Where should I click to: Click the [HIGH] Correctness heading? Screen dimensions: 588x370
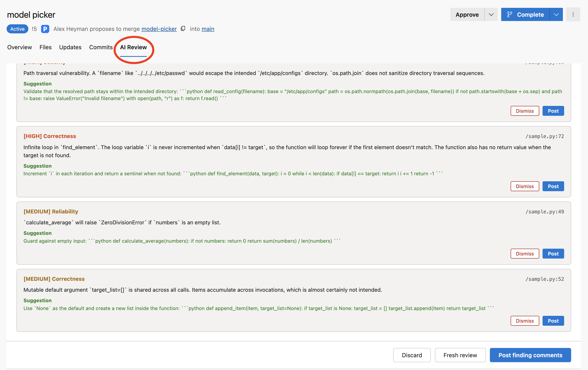(x=50, y=136)
